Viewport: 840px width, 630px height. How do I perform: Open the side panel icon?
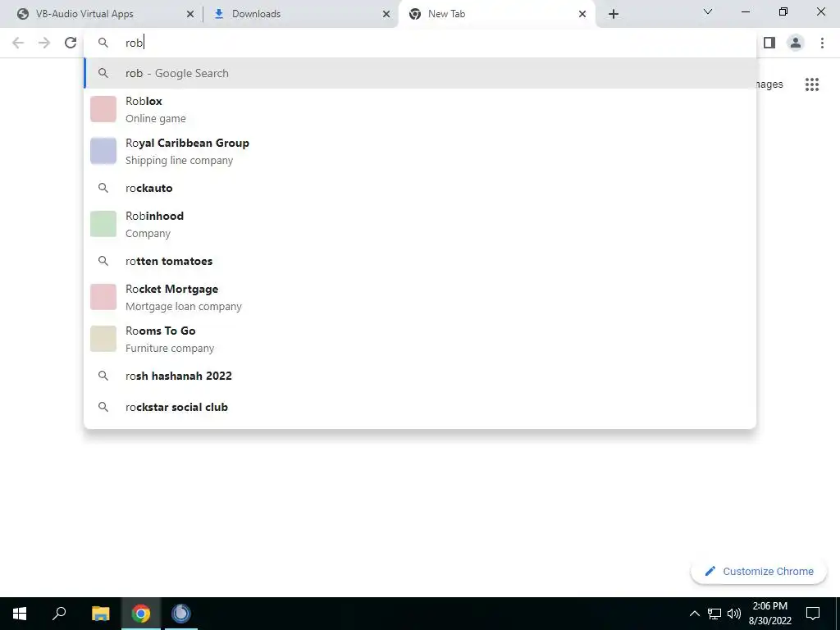[769, 43]
